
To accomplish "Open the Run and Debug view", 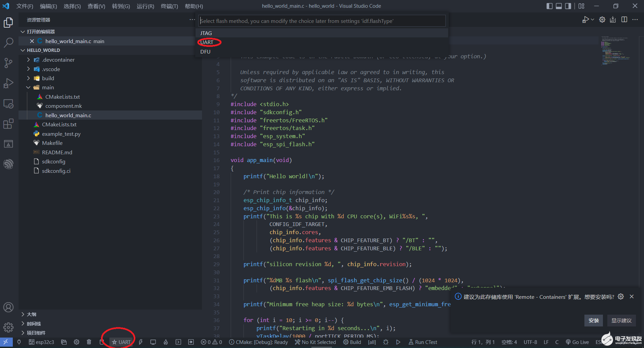I will pyautogui.click(x=8, y=83).
